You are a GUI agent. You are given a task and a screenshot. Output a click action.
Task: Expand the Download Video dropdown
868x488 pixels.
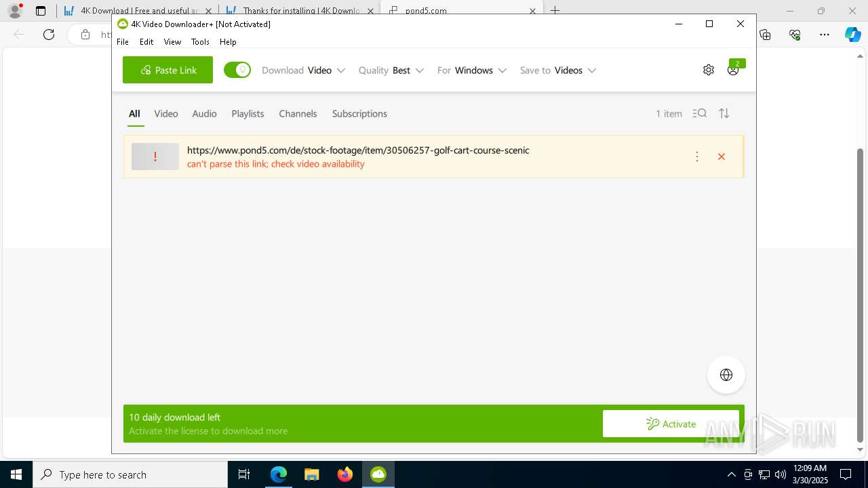pyautogui.click(x=304, y=70)
